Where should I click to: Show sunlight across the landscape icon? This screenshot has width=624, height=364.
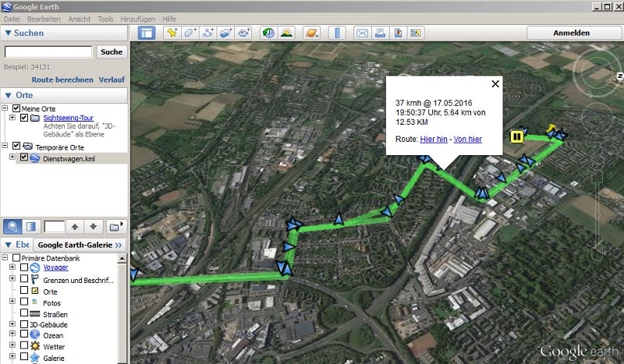pyautogui.click(x=286, y=33)
